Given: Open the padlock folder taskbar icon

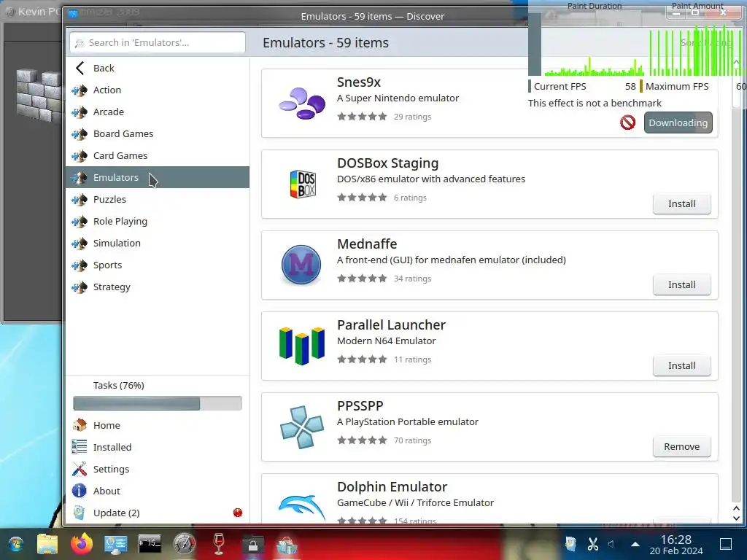Looking at the screenshot, I should [x=253, y=544].
